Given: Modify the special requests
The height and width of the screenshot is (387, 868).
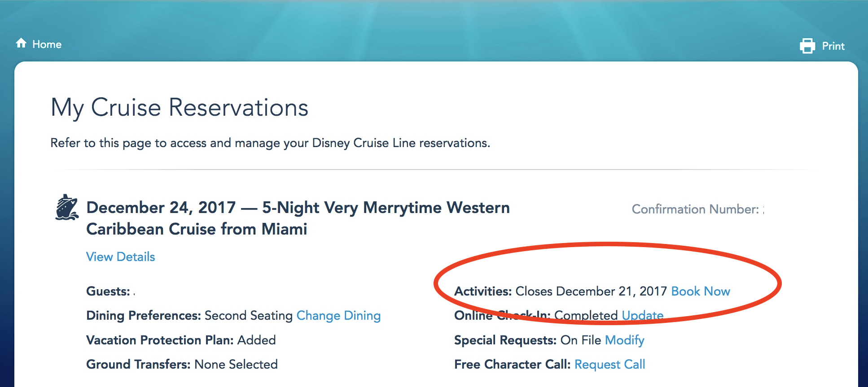Looking at the screenshot, I should pos(624,340).
